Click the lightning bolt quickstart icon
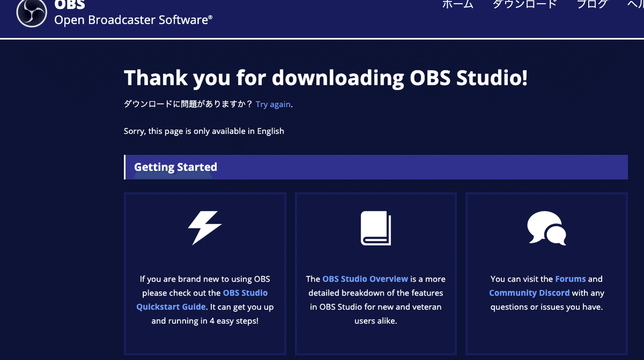 click(x=204, y=227)
